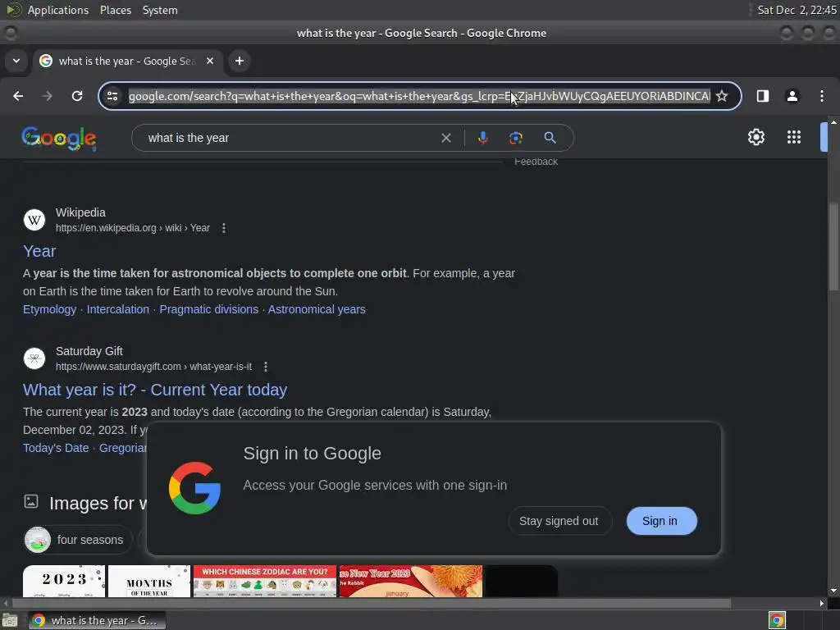Open Chrome side panel icon
The width and height of the screenshot is (840, 630).
(x=762, y=96)
